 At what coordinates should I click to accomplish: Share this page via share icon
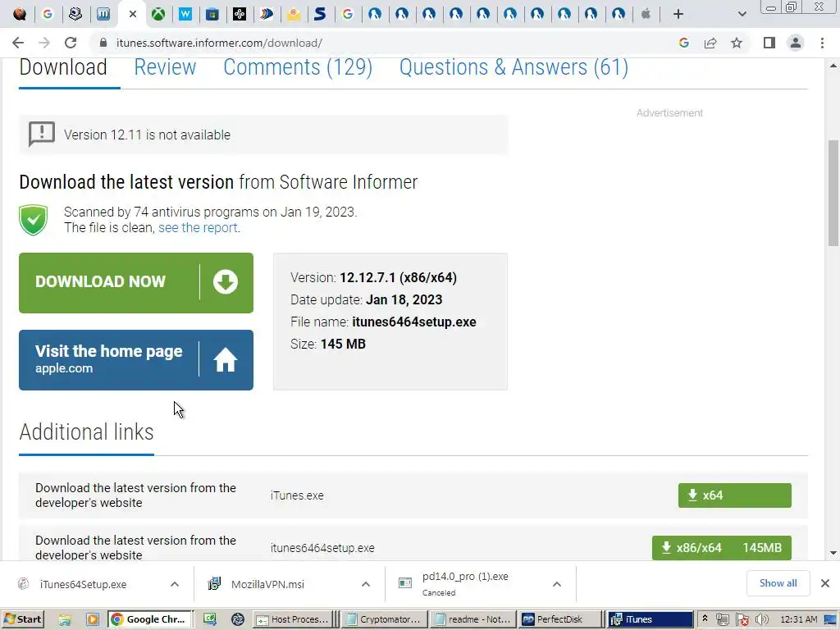[710, 43]
